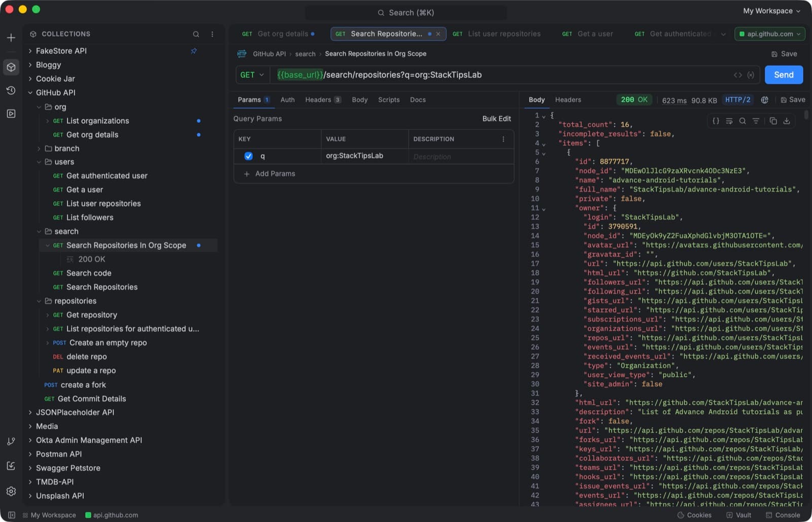The image size is (812, 522).
Task: Switch to the List user repositories tab
Action: 496,34
